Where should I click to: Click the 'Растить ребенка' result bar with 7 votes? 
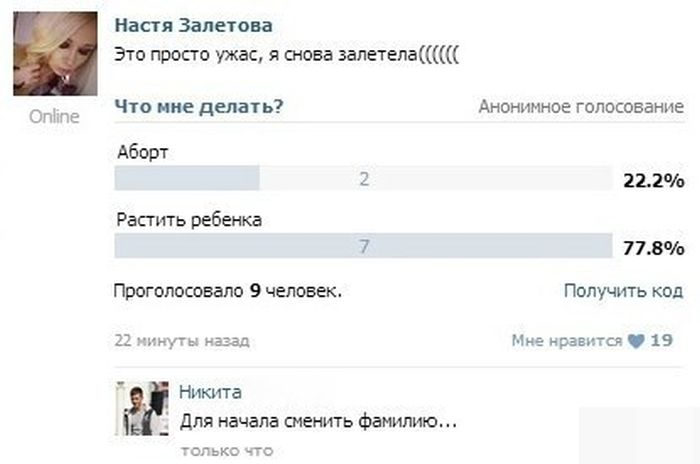pos(363,246)
